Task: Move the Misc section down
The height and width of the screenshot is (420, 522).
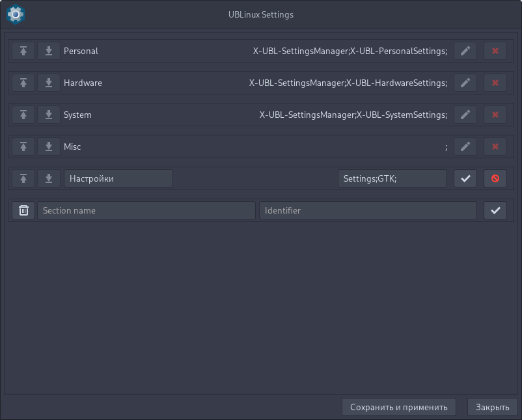Action: pos(49,147)
